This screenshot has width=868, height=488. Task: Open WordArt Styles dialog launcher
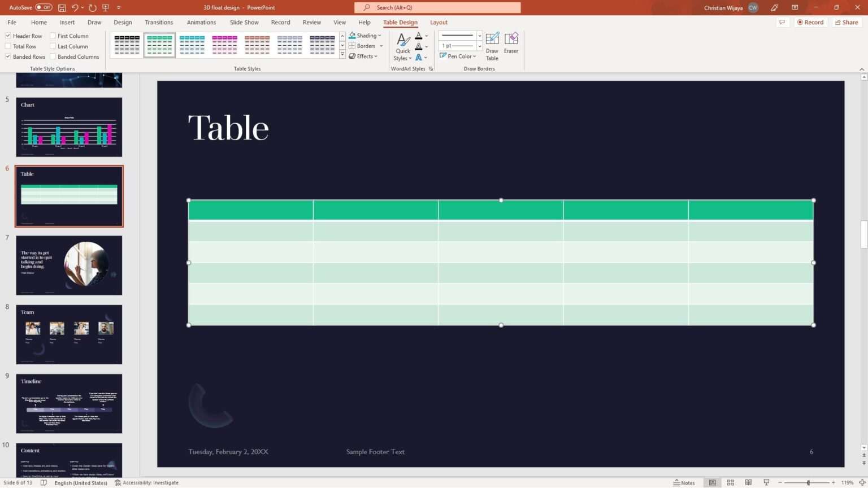[x=431, y=69]
